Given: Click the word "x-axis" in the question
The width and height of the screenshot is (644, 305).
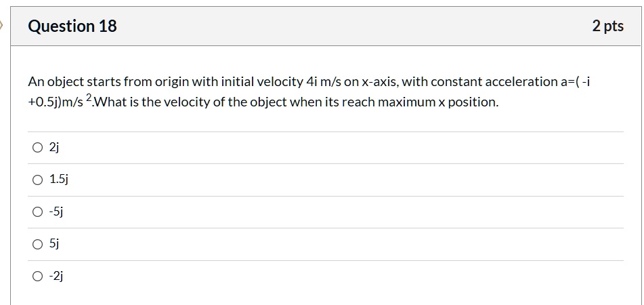Looking at the screenshot, I should pyautogui.click(x=384, y=82).
